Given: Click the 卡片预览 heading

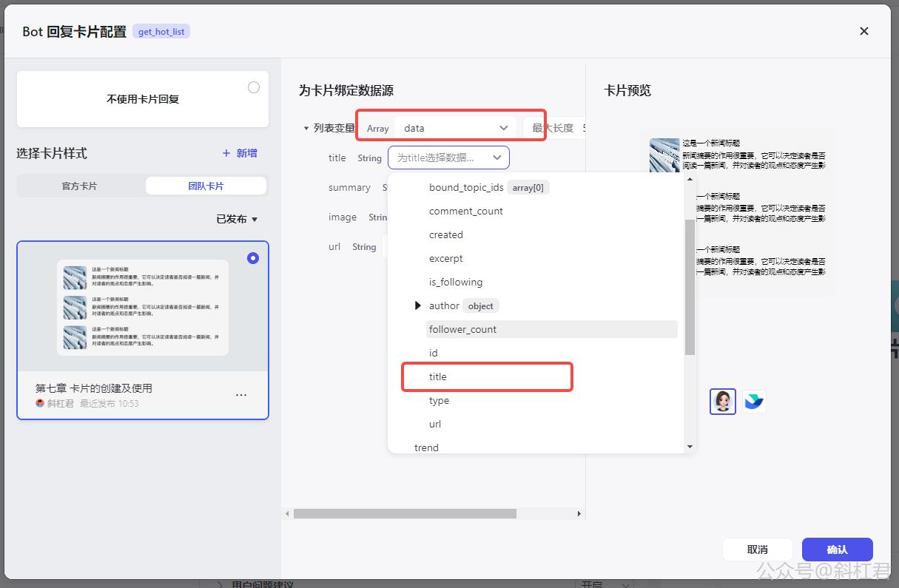Looking at the screenshot, I should click(627, 90).
